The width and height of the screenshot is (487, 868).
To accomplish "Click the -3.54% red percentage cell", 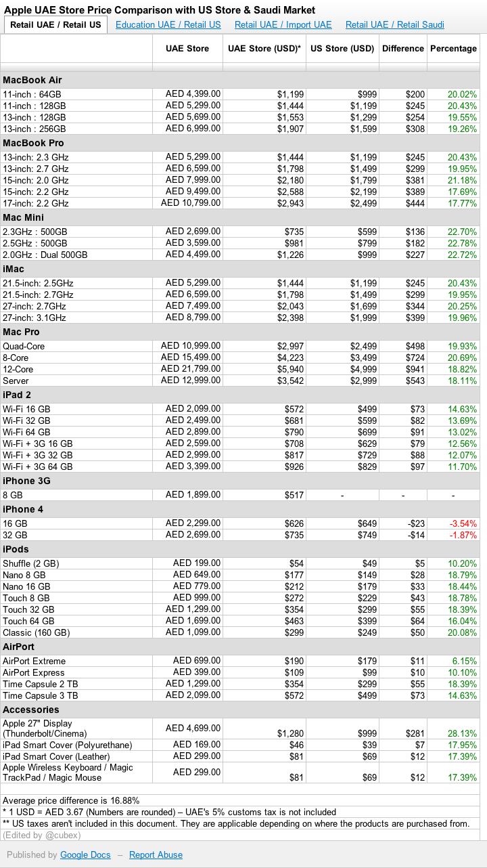I will (463, 523).
